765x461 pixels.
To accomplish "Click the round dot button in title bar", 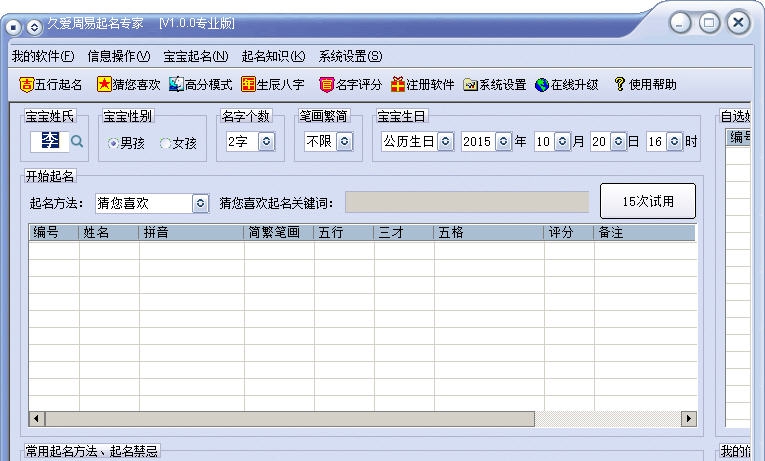I will [13, 27].
